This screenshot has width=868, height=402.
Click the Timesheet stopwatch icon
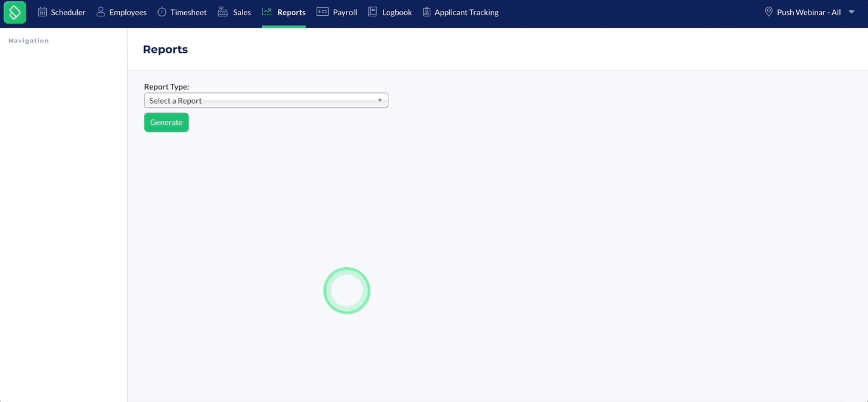162,12
